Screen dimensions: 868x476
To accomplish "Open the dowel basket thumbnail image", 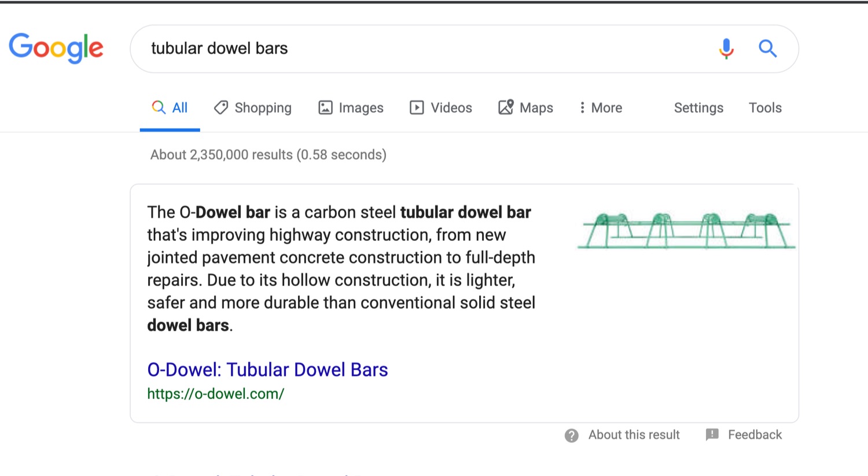I will (x=687, y=230).
